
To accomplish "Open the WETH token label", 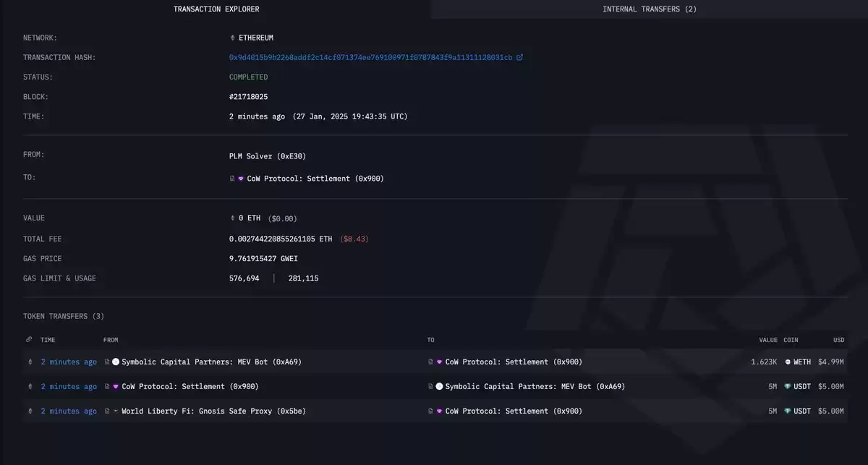I will click(x=802, y=362).
